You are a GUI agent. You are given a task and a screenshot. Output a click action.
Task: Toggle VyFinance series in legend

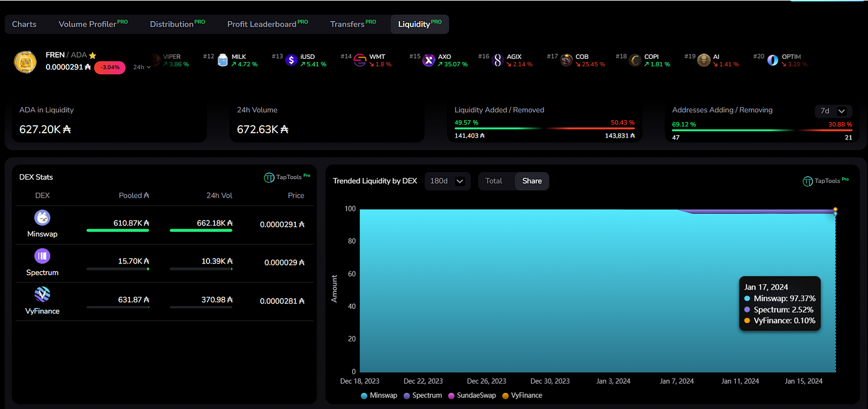coord(521,395)
